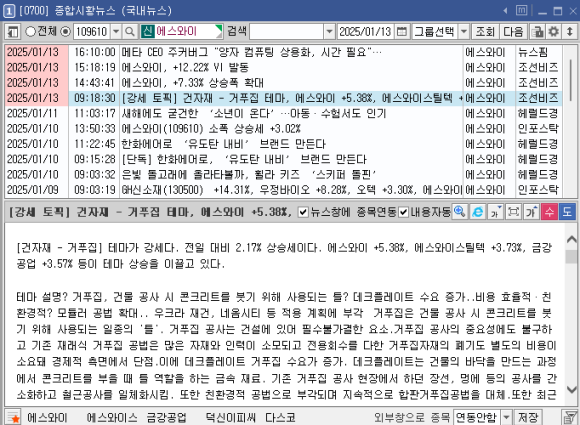The width and height of the screenshot is (580, 425).
Task: Click the article scrollbar thumb
Action: click(571, 256)
